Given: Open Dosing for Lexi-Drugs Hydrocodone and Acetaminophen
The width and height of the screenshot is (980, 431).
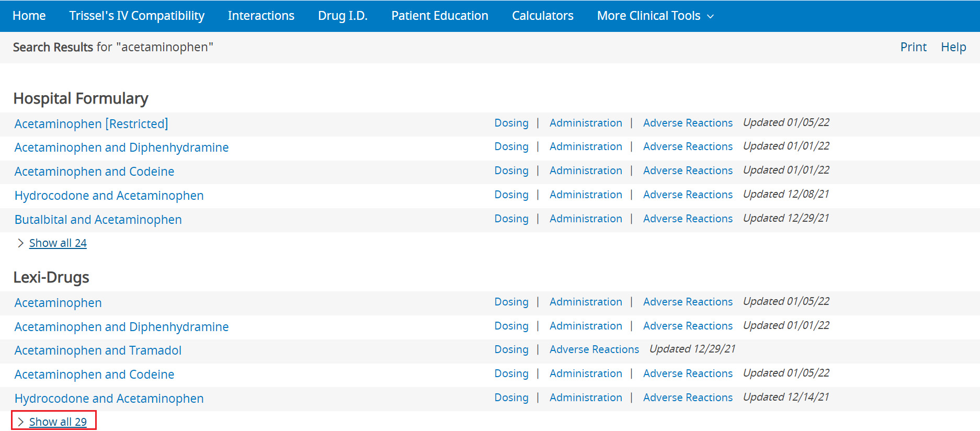Looking at the screenshot, I should pyautogui.click(x=511, y=398).
